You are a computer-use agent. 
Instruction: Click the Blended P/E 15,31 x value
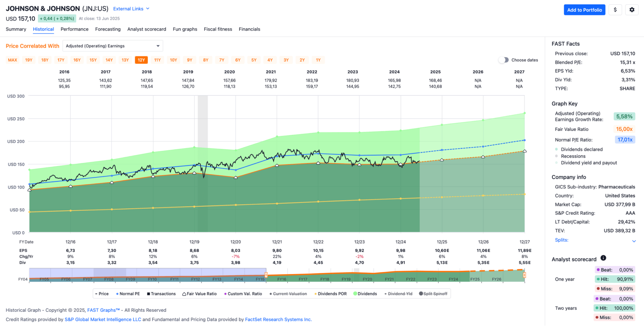pyautogui.click(x=627, y=62)
